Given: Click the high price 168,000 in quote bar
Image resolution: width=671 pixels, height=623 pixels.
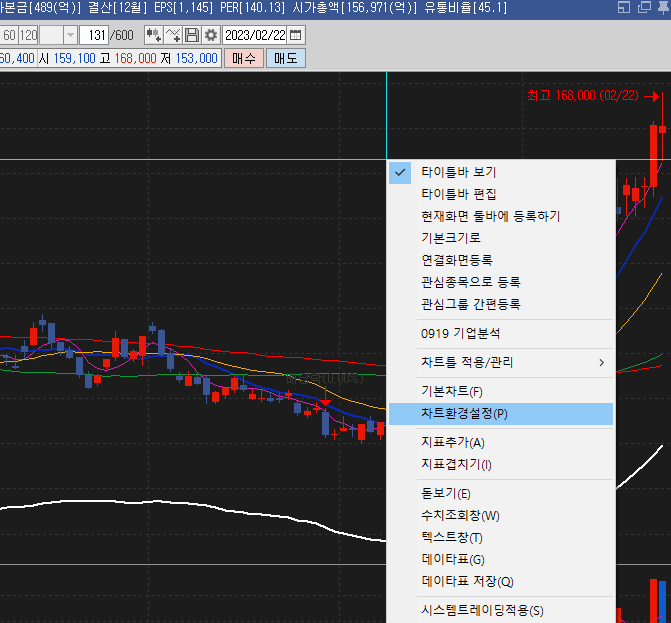Looking at the screenshot, I should tap(136, 58).
